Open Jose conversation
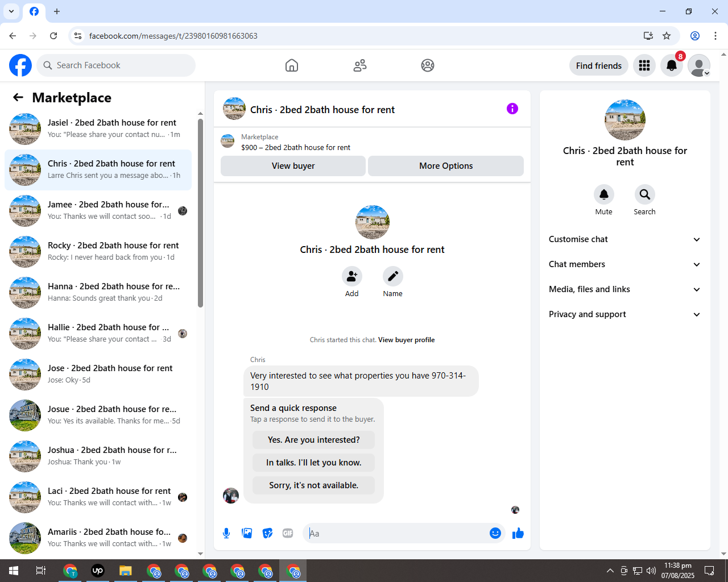The image size is (728, 582). tap(98, 375)
